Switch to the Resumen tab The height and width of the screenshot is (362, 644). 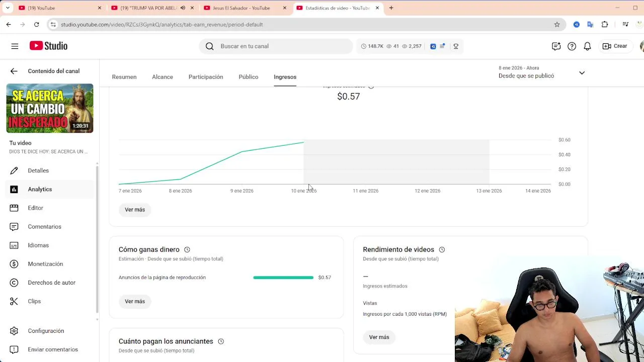tap(124, 77)
